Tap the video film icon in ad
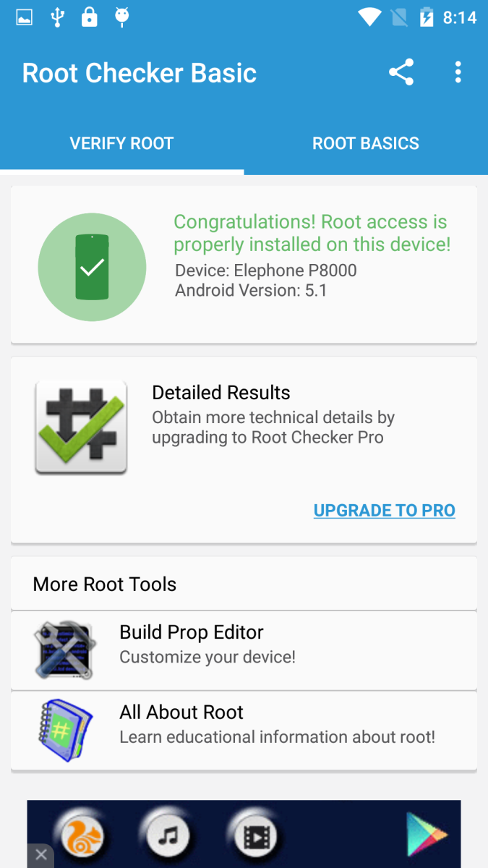Viewport: 488px width, 868px height. coord(255,837)
